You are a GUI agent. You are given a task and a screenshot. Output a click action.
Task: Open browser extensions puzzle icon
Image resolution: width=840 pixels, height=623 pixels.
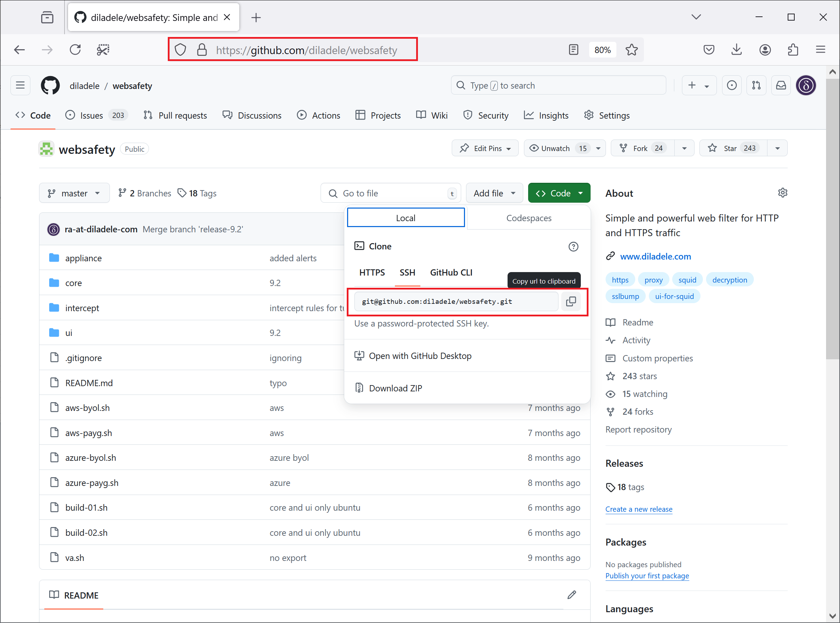[x=793, y=50]
